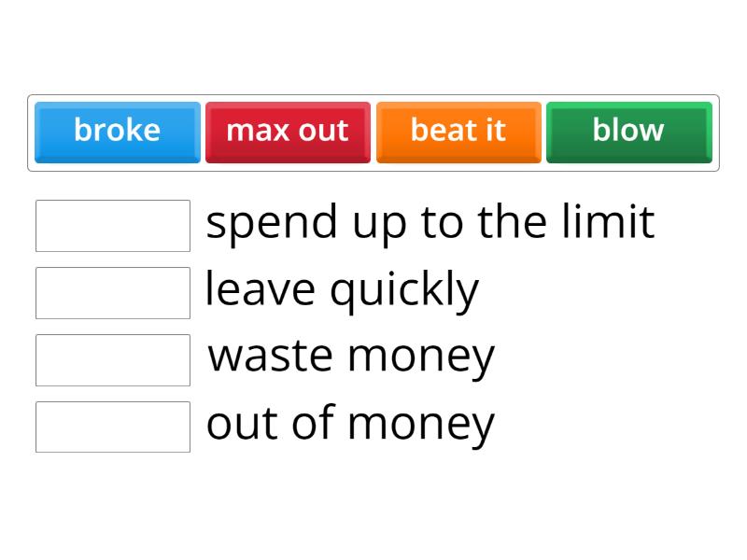Click the 'spend up to the limit' definition text
This screenshot has width=747, height=560.
(430, 224)
